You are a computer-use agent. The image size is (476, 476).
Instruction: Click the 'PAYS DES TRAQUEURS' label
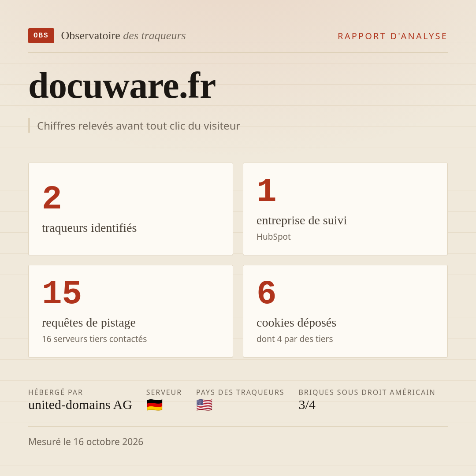tap(240, 392)
